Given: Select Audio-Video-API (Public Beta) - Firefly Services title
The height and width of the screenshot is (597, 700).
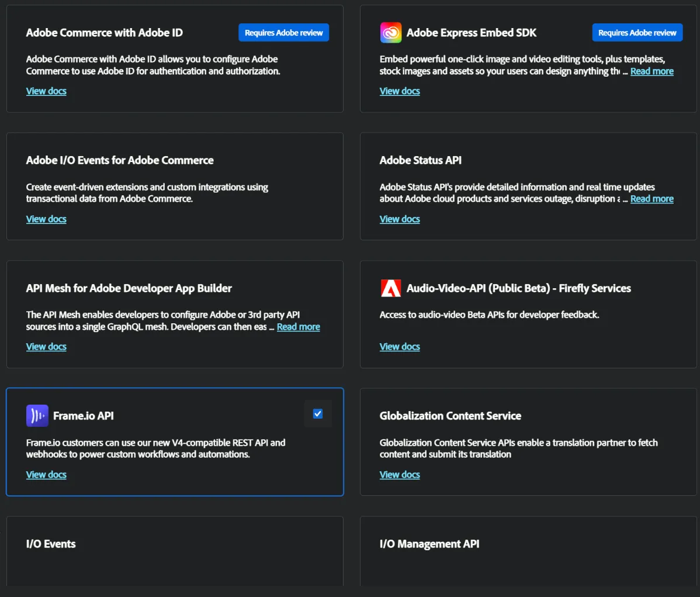Looking at the screenshot, I should (519, 288).
